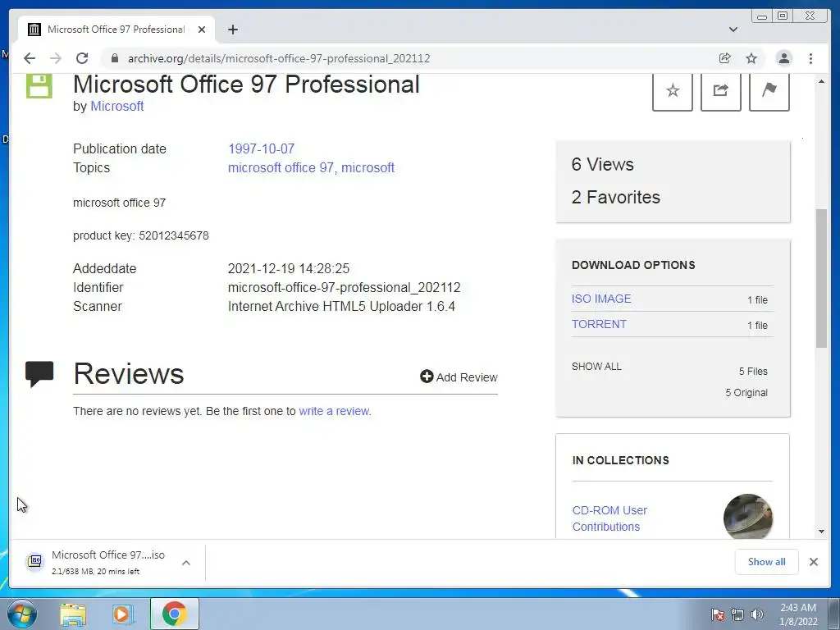The image size is (840, 630).
Task: Download the ISO IMAGE file
Action: 601,299
